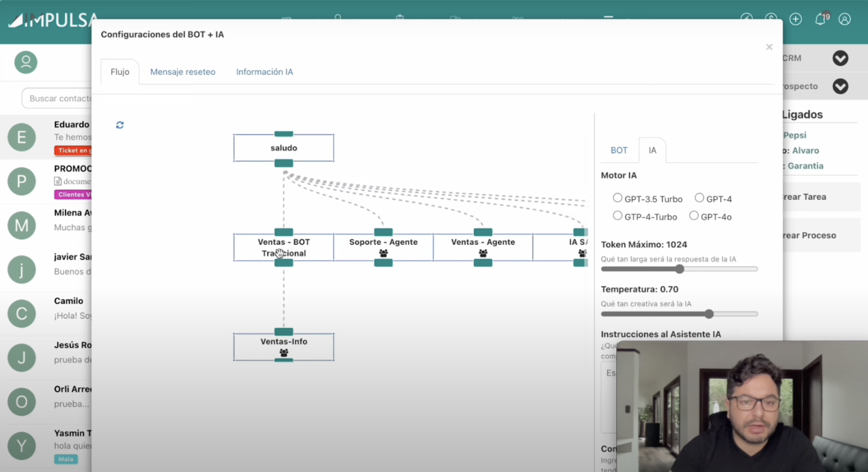
Task: Open Información IA tab
Action: point(264,72)
